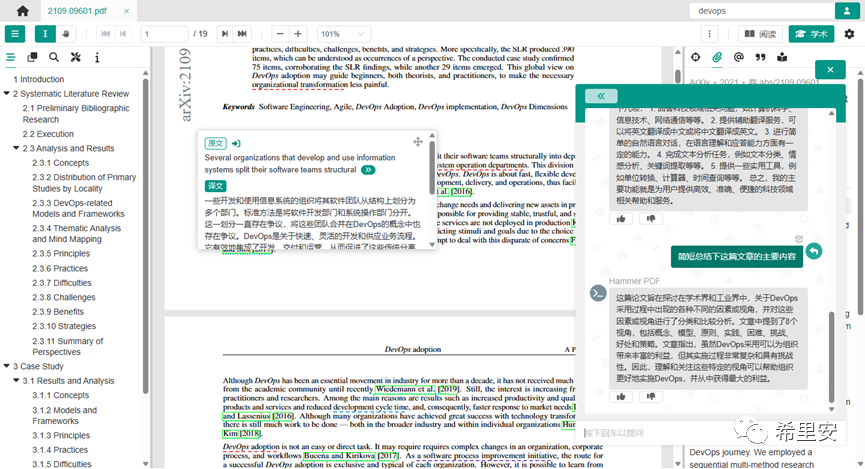Viewport: 865px width, 469px height.
Task: Collapse the 2 Systematic Literature Review section
Action: [7, 93]
